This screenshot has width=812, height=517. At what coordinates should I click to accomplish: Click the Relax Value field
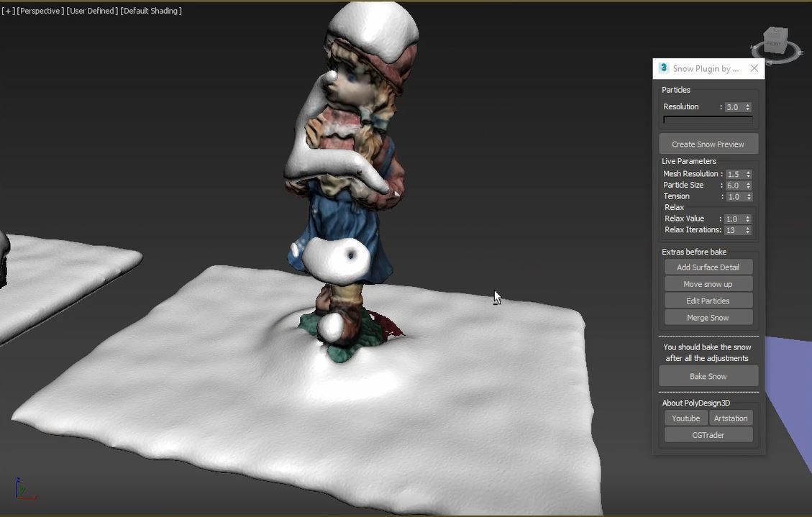(x=734, y=219)
